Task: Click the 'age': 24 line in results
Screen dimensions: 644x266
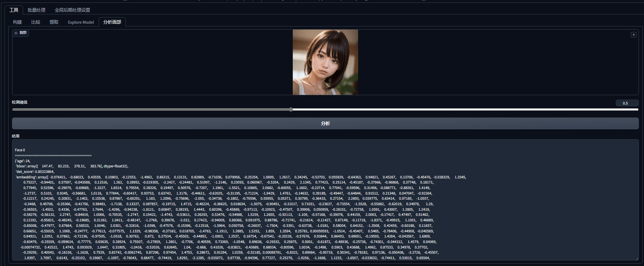Action: [x=23, y=161]
